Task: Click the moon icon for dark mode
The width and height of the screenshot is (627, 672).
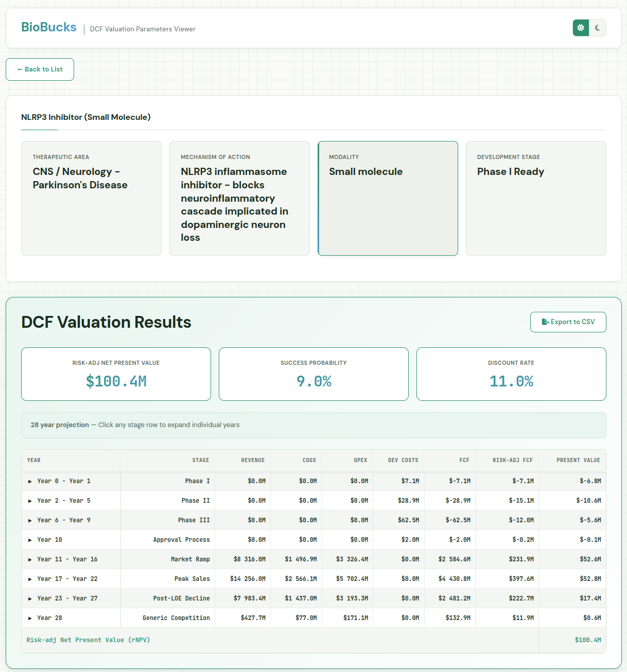Action: [598, 28]
